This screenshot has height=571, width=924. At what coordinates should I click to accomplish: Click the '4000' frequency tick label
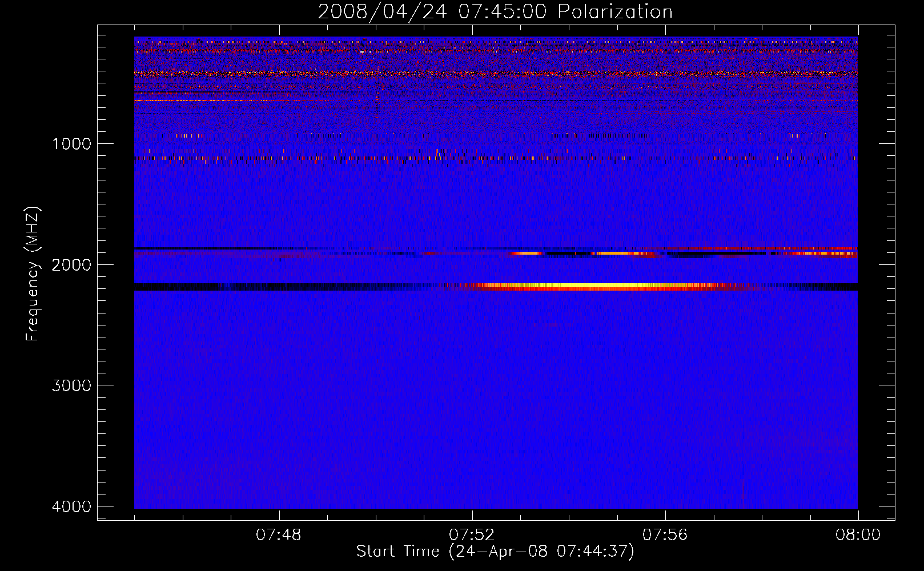tap(71, 506)
